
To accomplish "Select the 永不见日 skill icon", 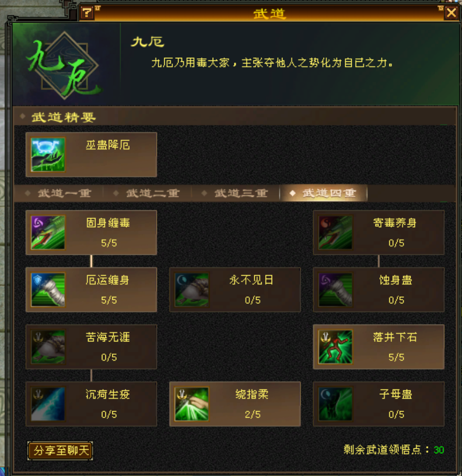I will tap(191, 289).
